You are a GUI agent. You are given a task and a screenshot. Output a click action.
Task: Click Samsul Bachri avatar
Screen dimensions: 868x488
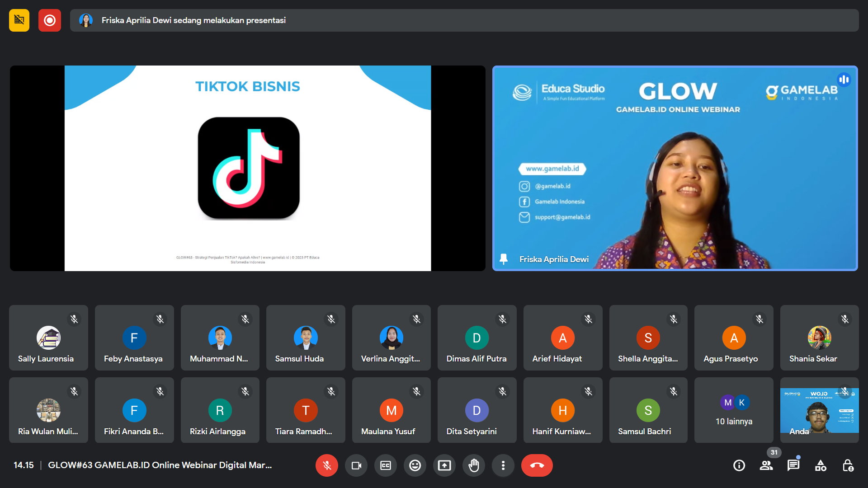coord(648,410)
